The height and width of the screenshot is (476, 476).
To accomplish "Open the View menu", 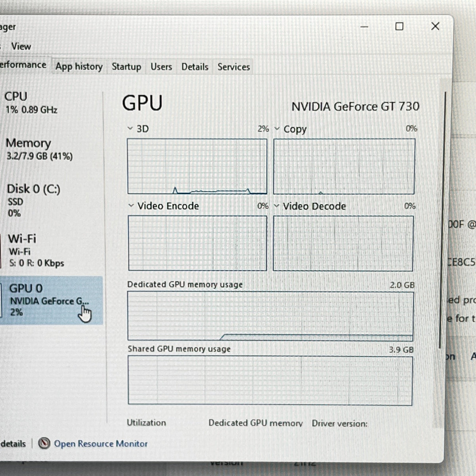I will pos(21,46).
